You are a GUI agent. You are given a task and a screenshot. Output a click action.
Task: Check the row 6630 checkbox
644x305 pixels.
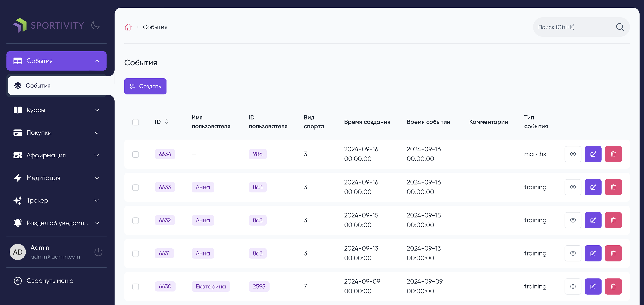coord(135,286)
